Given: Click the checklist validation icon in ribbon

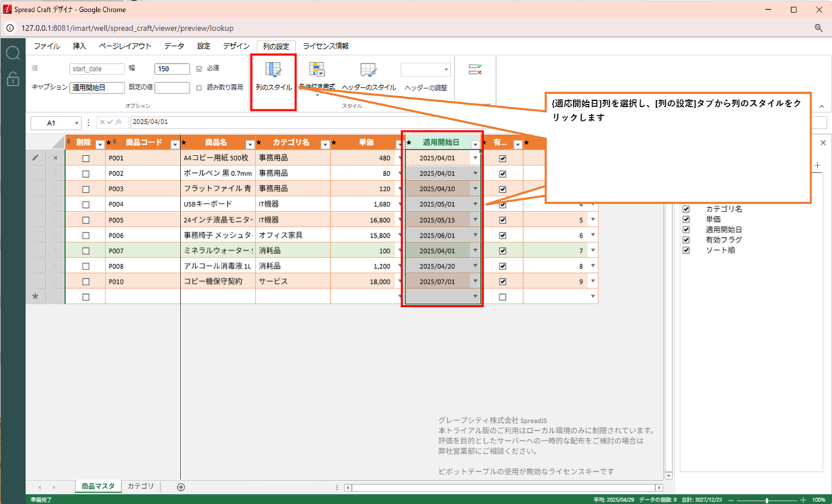Looking at the screenshot, I should pos(475,69).
